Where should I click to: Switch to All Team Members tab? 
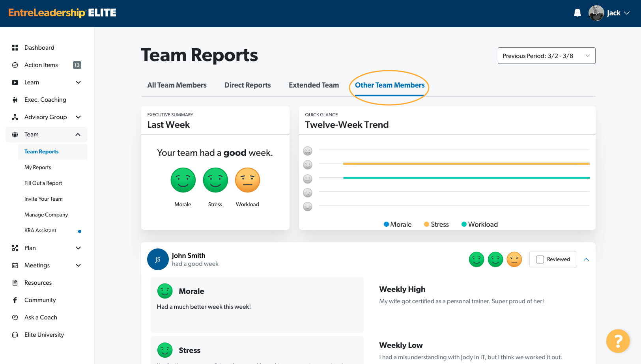177,85
